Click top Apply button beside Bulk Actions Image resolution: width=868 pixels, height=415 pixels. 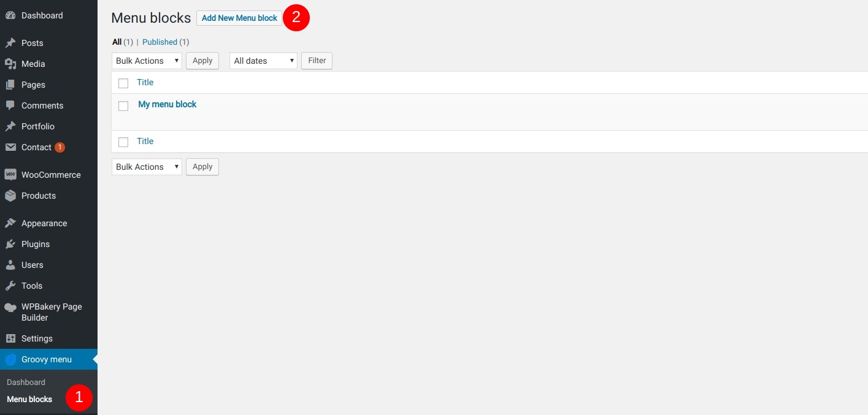[x=202, y=61]
